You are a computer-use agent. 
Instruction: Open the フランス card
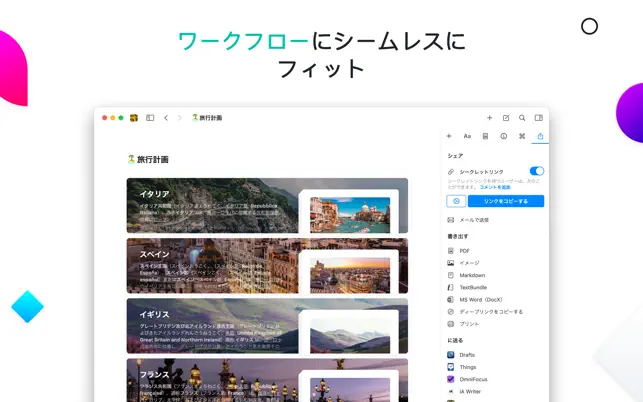267,380
